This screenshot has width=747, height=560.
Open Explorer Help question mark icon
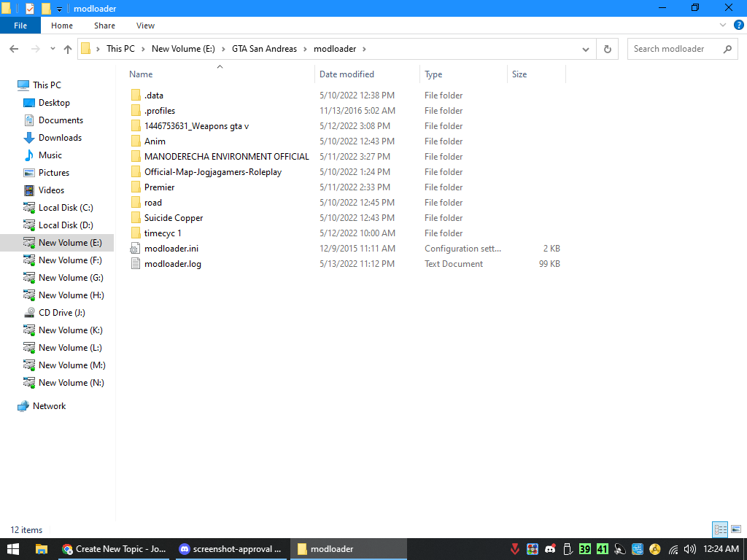click(x=739, y=26)
